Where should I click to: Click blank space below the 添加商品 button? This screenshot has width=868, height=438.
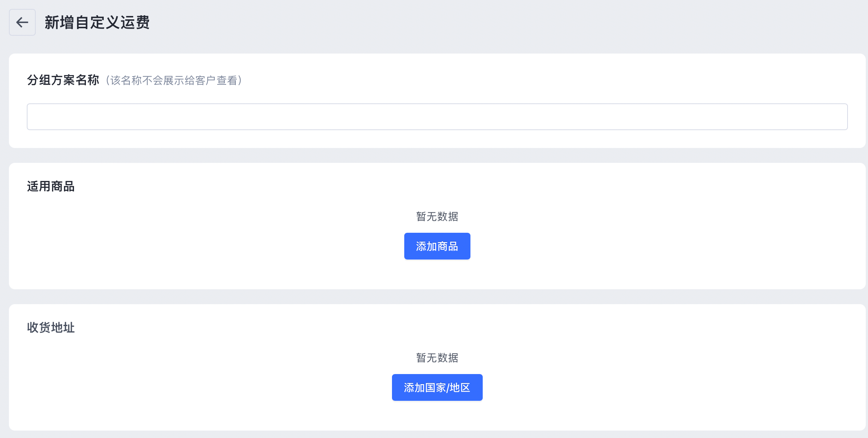(437, 274)
